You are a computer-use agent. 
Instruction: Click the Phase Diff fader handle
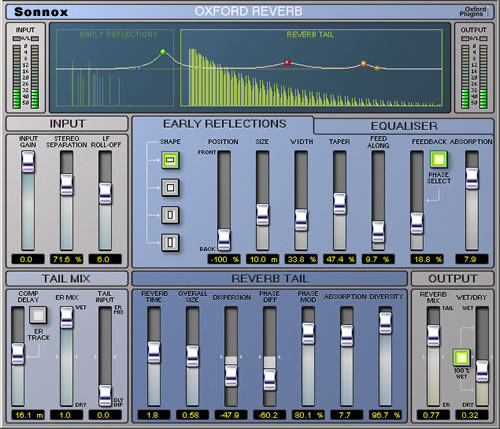pyautogui.click(x=270, y=380)
